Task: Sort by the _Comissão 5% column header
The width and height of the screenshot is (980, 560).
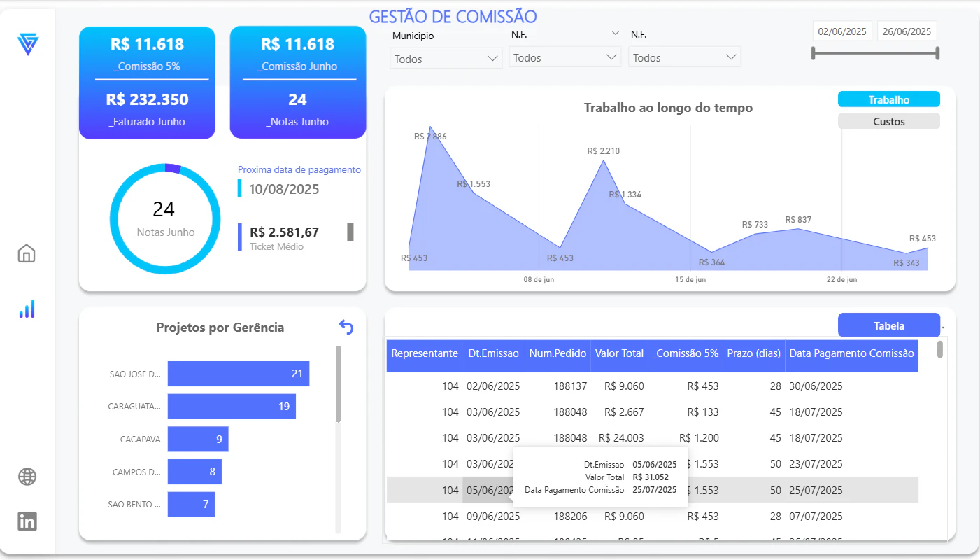Action: 686,353
